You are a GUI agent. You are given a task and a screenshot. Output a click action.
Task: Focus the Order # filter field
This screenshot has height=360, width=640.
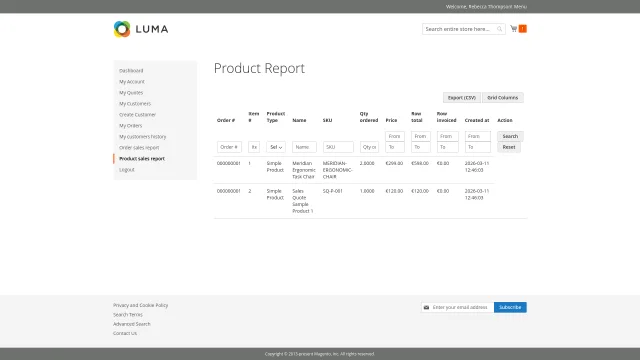point(229,147)
